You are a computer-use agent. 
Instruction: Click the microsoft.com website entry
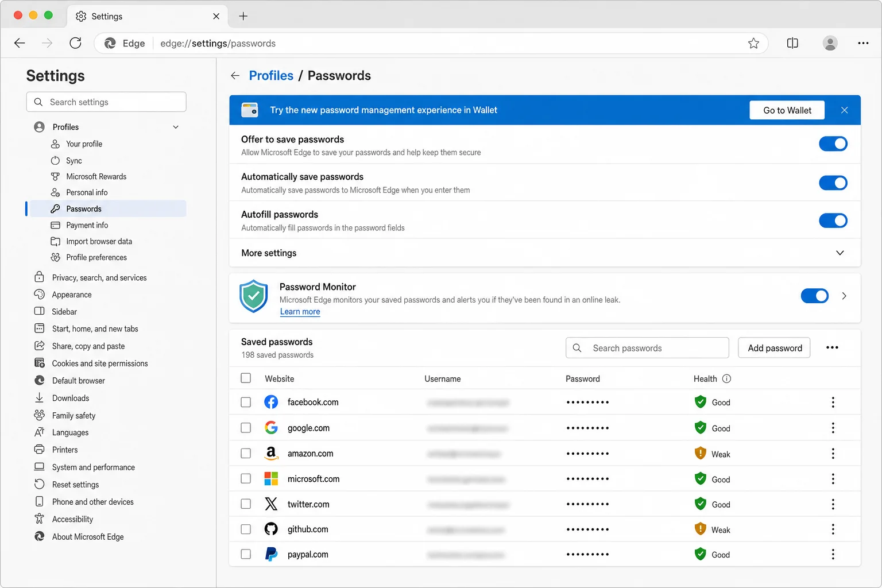[x=314, y=479]
